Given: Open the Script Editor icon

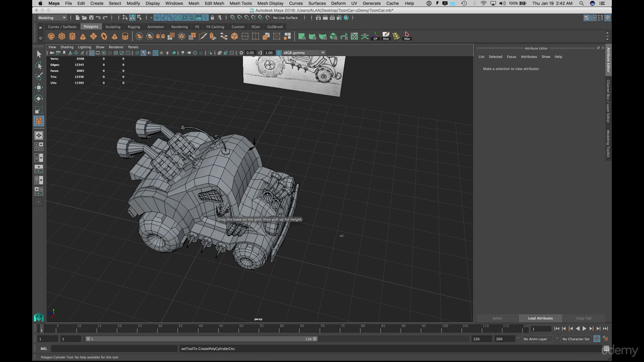Looking at the screenshot, I should 606,348.
